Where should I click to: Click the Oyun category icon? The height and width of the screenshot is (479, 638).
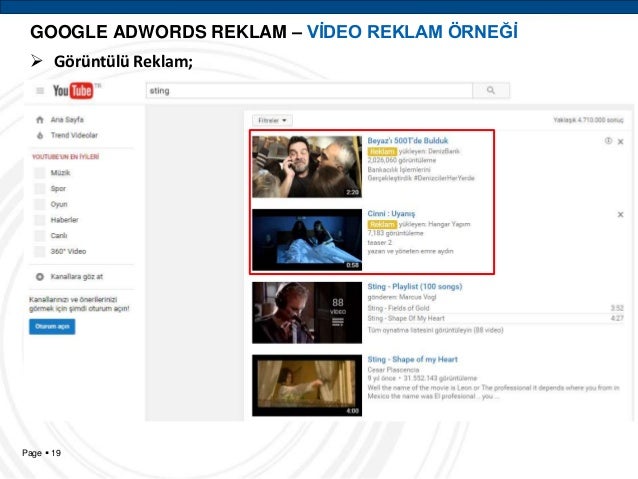coord(40,204)
